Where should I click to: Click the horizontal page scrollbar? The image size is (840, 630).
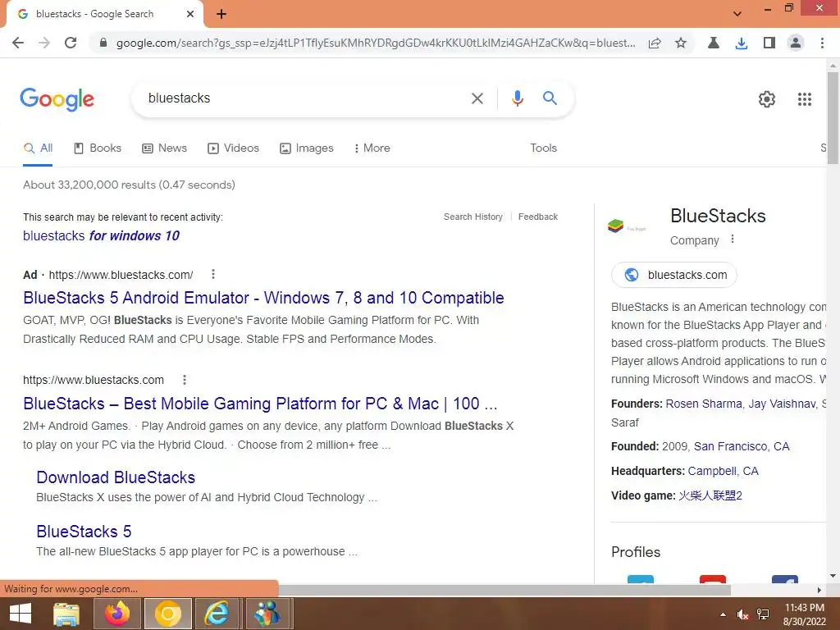pos(504,590)
